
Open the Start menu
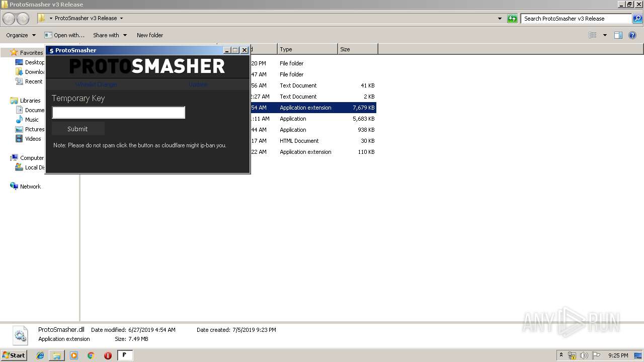(x=14, y=355)
